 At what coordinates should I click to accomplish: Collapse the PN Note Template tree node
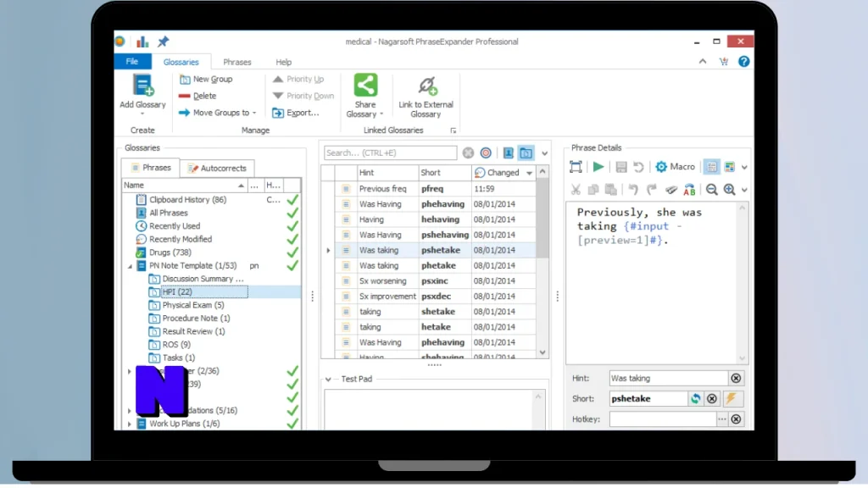click(x=130, y=266)
